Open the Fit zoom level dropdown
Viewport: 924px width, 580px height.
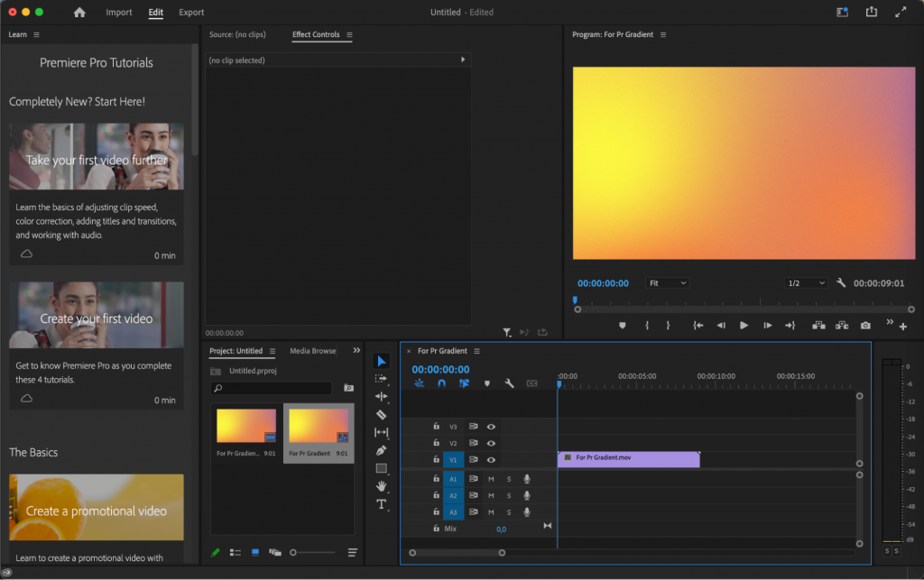(x=666, y=282)
